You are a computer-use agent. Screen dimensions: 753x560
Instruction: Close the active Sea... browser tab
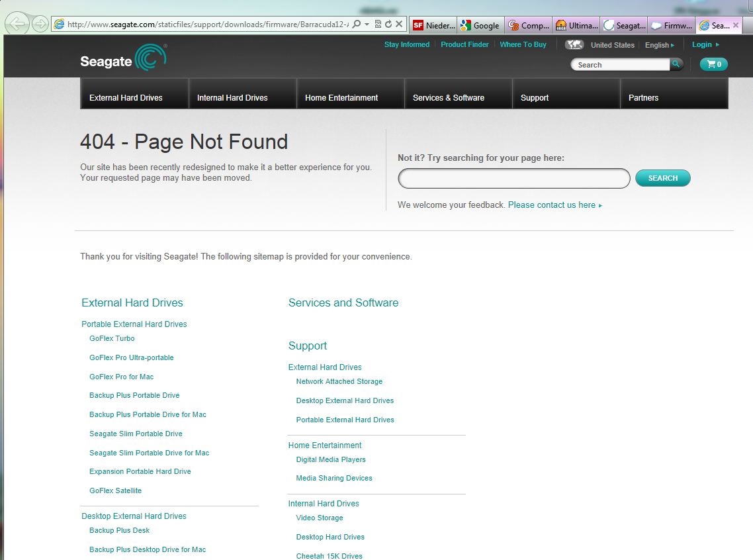point(736,25)
